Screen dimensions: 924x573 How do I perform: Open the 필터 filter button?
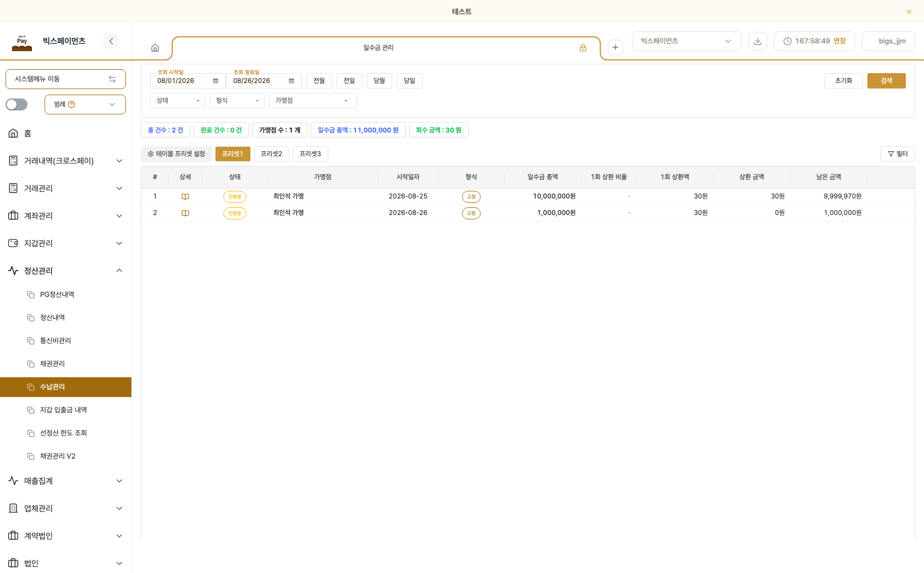[x=898, y=154]
